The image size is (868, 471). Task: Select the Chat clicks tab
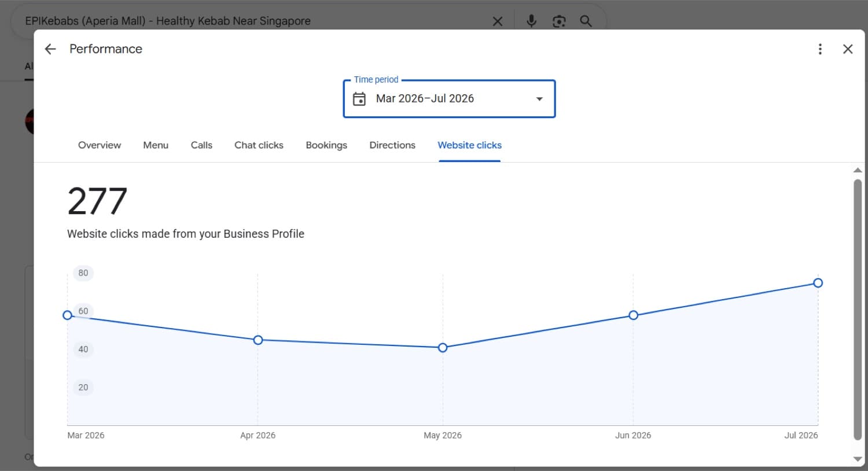pyautogui.click(x=259, y=145)
